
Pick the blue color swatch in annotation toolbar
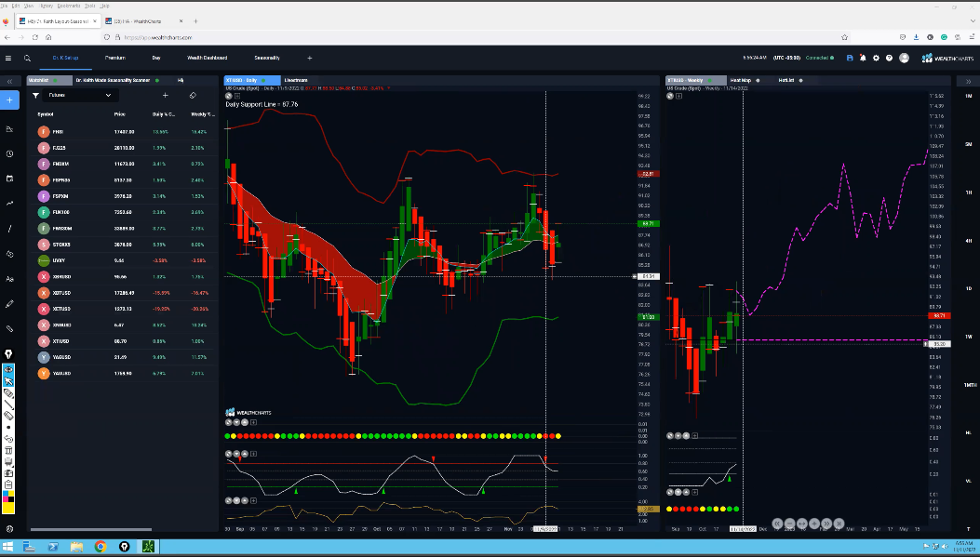[6, 494]
